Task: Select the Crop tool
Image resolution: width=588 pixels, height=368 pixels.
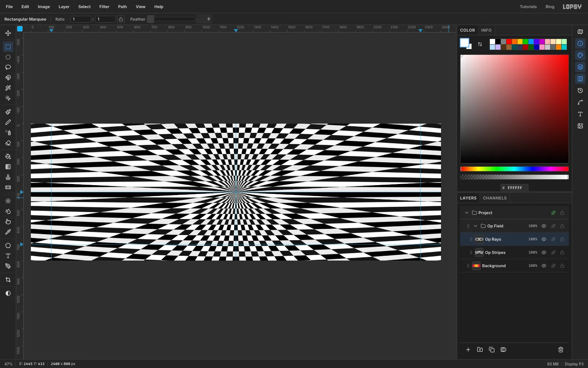Action: 8,280
